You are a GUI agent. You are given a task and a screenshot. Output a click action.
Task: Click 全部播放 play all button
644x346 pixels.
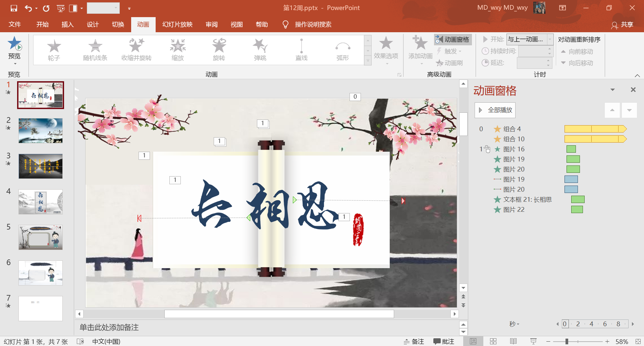495,110
